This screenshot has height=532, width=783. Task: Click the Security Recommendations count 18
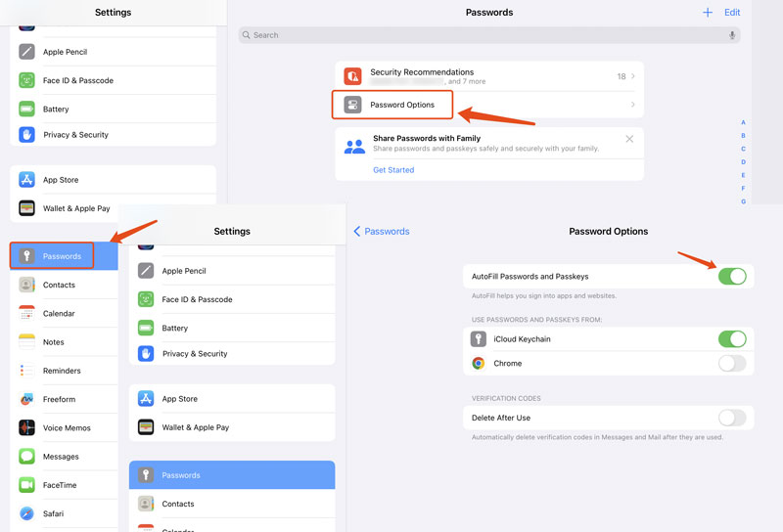[x=621, y=76]
